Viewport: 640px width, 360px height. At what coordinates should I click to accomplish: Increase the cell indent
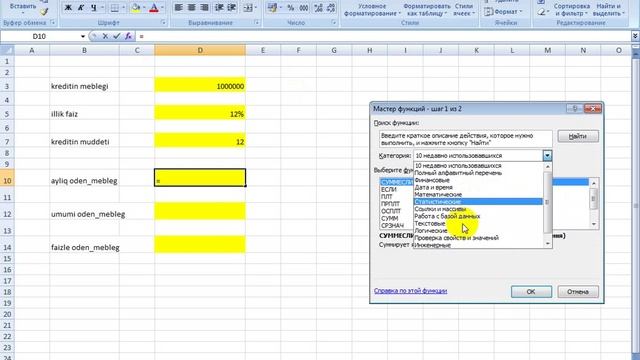click(x=232, y=8)
